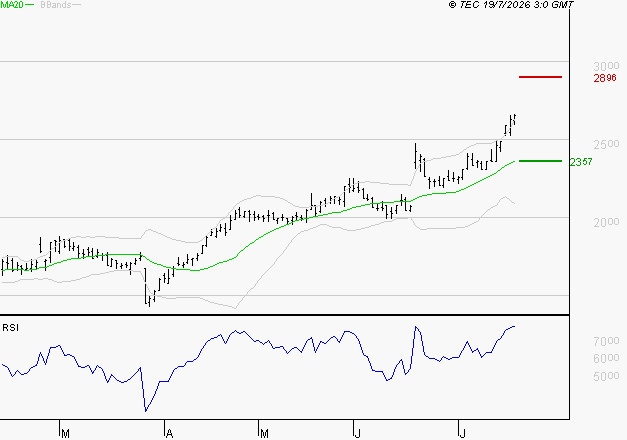The width and height of the screenshot is (627, 440).
Task: Click the TEC copyright date stamp
Action: pos(511,4)
